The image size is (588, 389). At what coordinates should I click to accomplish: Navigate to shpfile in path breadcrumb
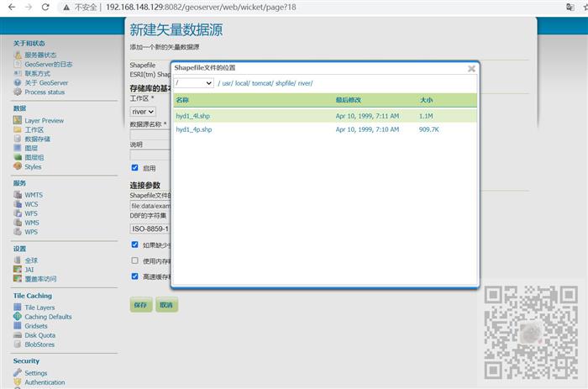coord(286,83)
